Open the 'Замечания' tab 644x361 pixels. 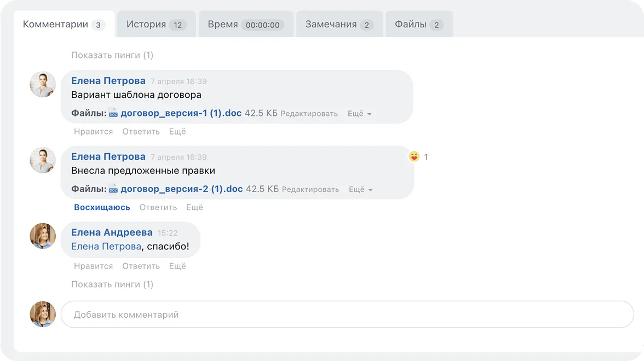coord(339,25)
